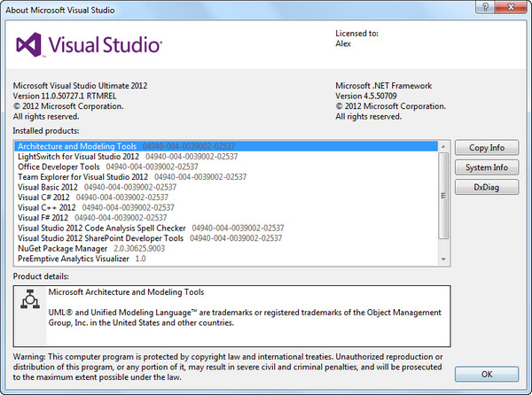Select Architecture and Modeling Tools entry
The width and height of the screenshot is (532, 395).
pyautogui.click(x=77, y=145)
